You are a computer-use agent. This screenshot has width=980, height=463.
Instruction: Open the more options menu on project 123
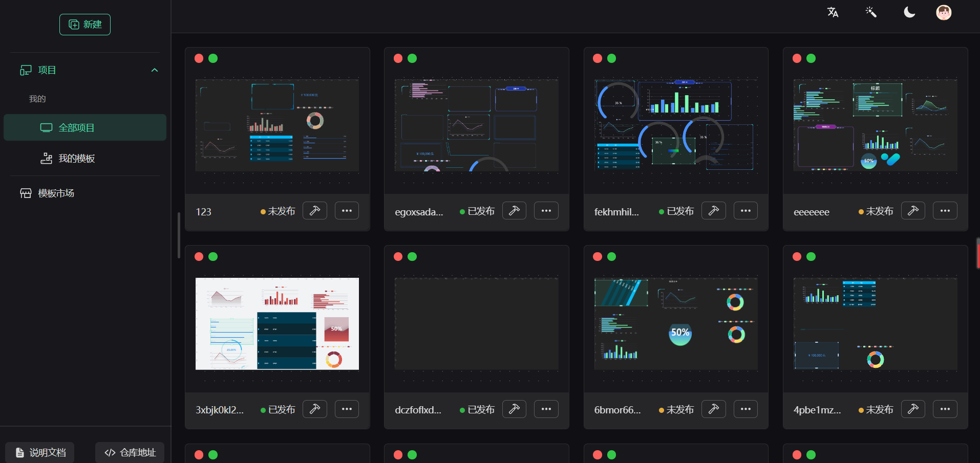(x=347, y=210)
